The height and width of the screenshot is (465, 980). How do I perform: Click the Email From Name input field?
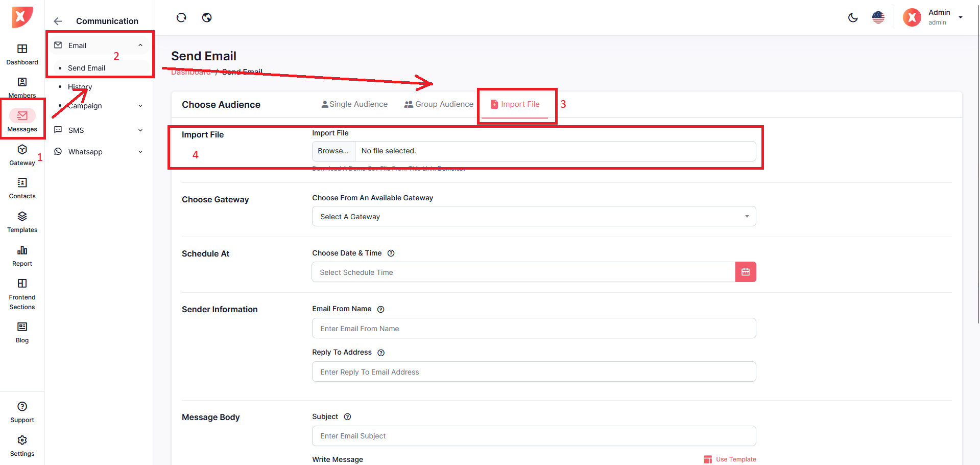tap(534, 329)
